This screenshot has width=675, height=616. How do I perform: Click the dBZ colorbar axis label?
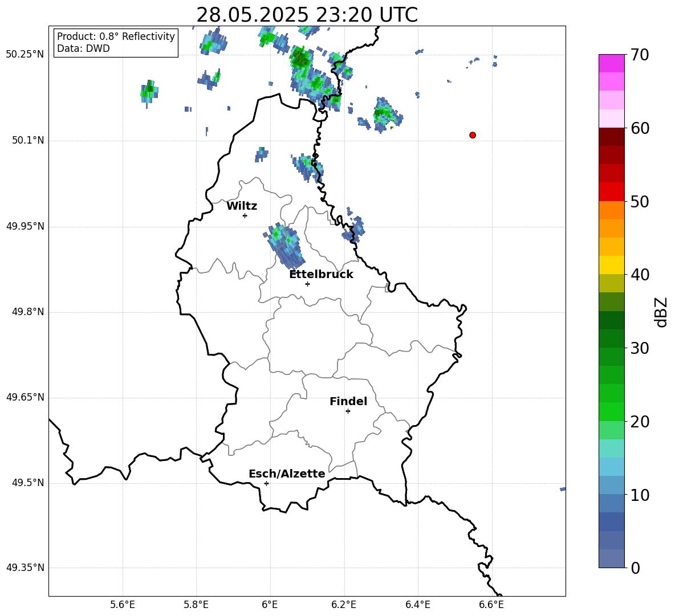(661, 312)
